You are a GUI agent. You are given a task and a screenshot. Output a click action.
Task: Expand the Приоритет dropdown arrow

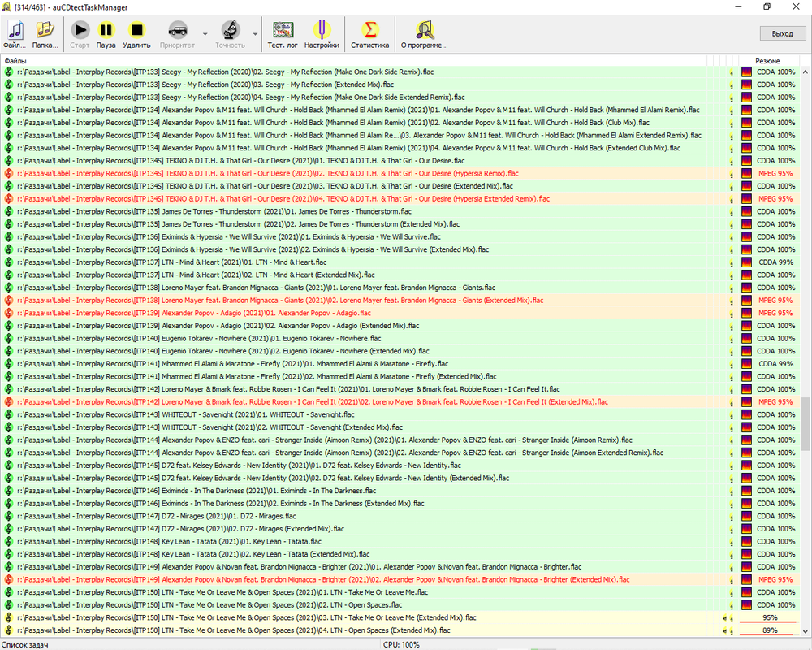205,34
